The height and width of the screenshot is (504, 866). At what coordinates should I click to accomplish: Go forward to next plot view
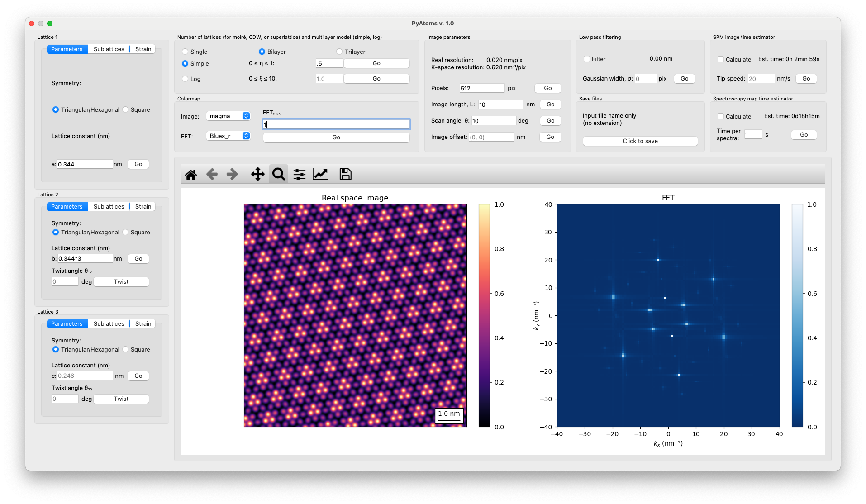click(x=232, y=174)
